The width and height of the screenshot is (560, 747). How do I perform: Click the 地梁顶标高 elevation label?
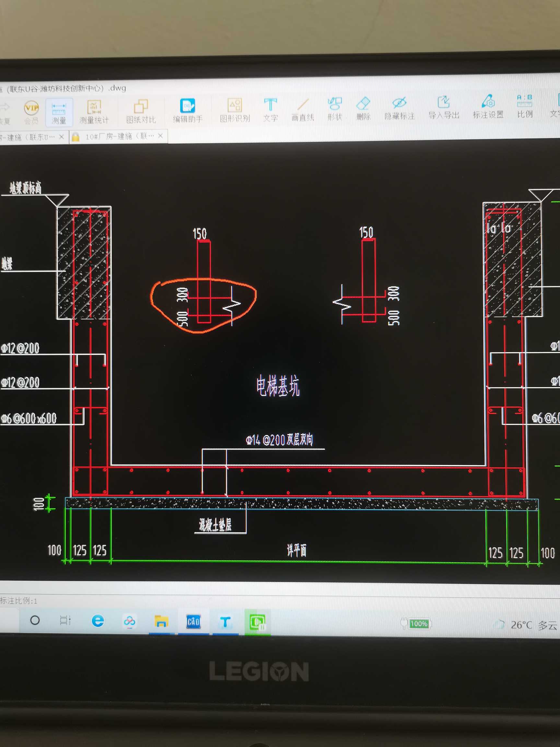[x=25, y=188]
